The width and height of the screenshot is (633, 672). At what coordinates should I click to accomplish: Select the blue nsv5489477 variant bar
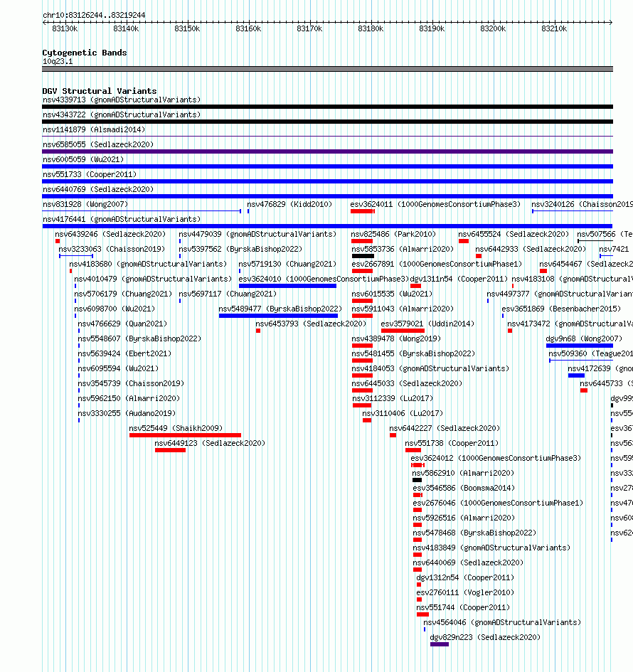click(x=278, y=316)
